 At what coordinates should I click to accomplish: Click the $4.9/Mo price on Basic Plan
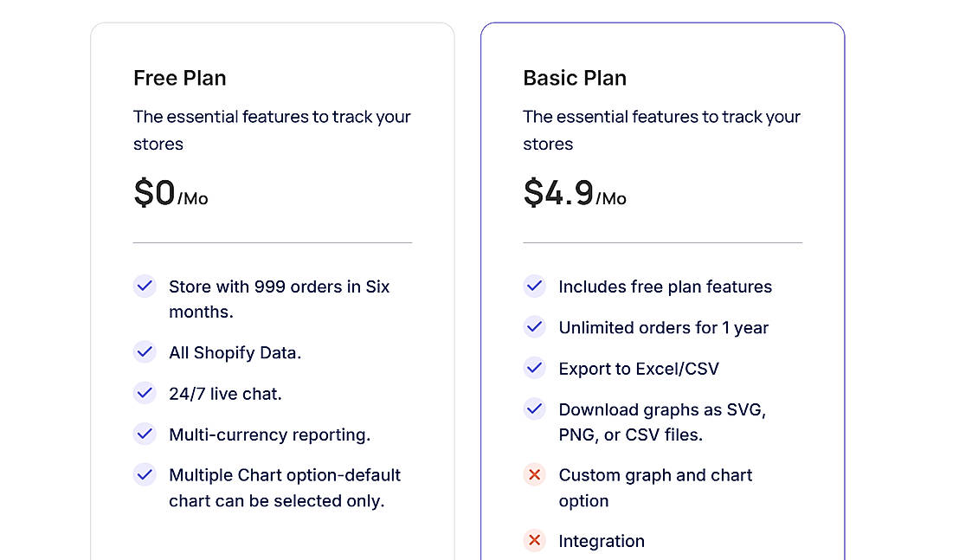575,193
